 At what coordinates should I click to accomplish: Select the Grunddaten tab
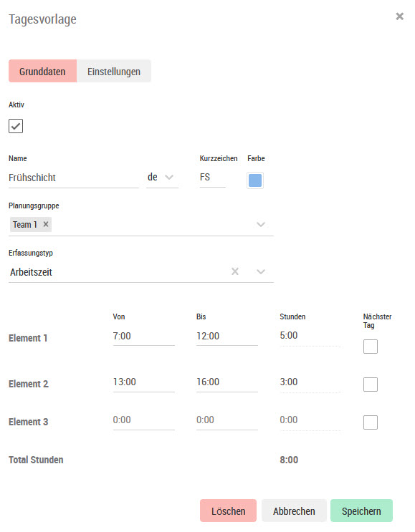[x=42, y=72]
